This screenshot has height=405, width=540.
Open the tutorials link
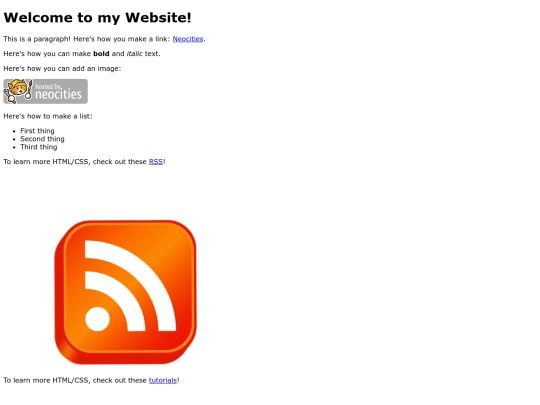[x=163, y=380]
